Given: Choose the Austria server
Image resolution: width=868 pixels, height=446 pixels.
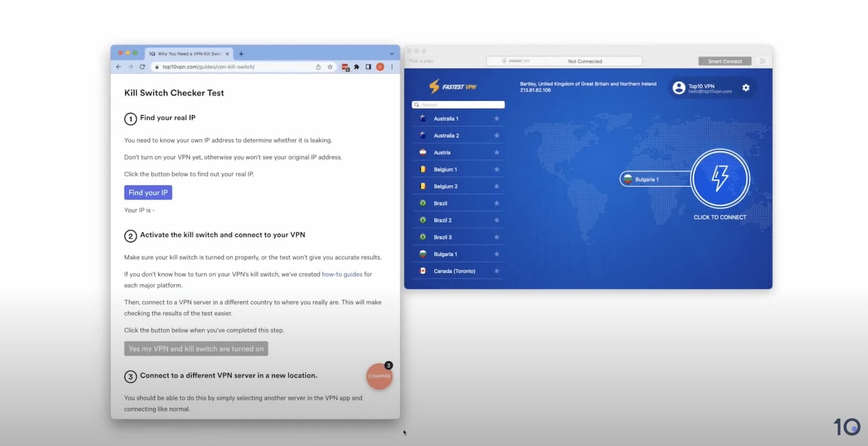Looking at the screenshot, I should (458, 152).
